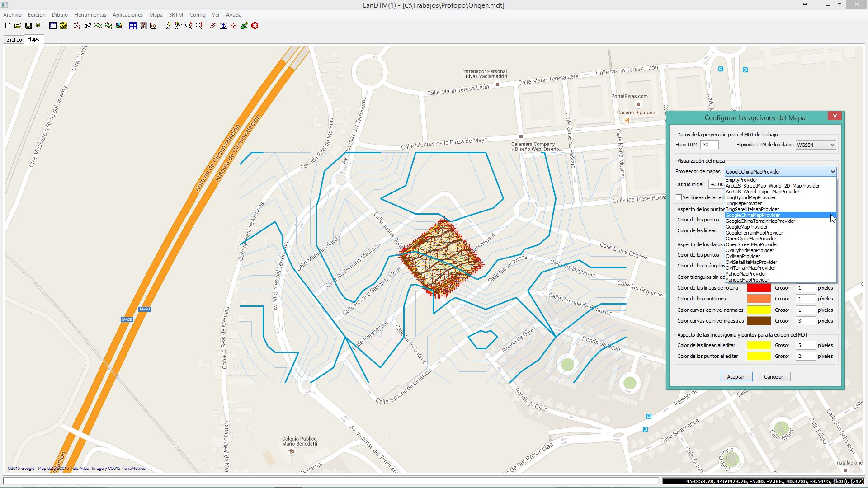
Task: Click the Huso UTM input field
Action: (709, 145)
